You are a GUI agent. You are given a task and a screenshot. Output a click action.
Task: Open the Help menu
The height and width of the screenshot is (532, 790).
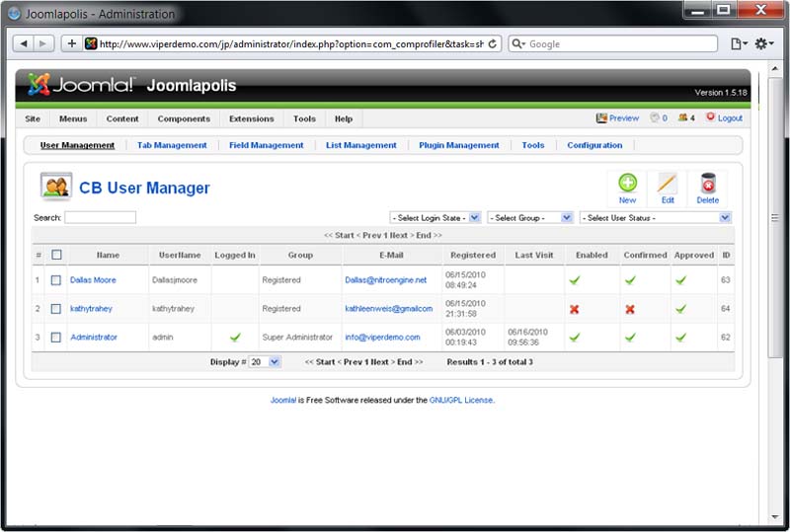coord(344,118)
